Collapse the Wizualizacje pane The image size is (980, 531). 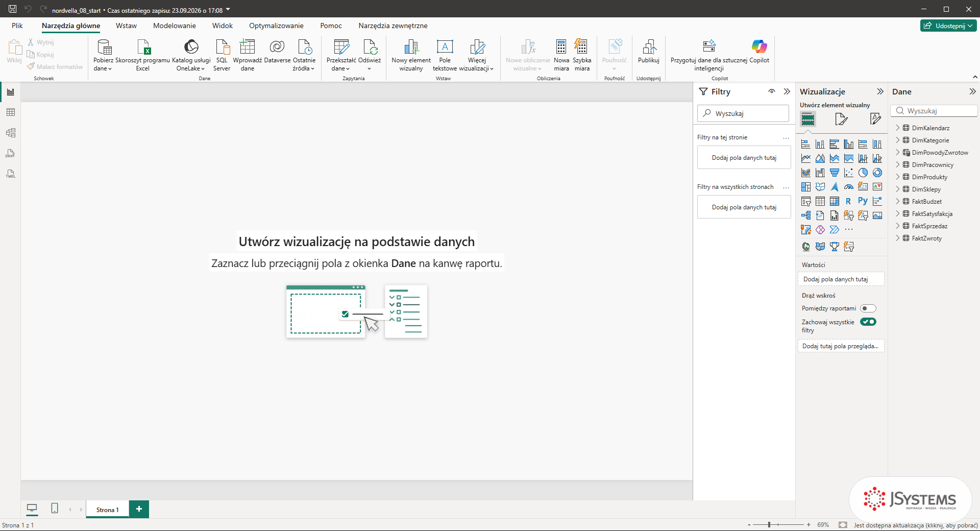click(x=880, y=91)
